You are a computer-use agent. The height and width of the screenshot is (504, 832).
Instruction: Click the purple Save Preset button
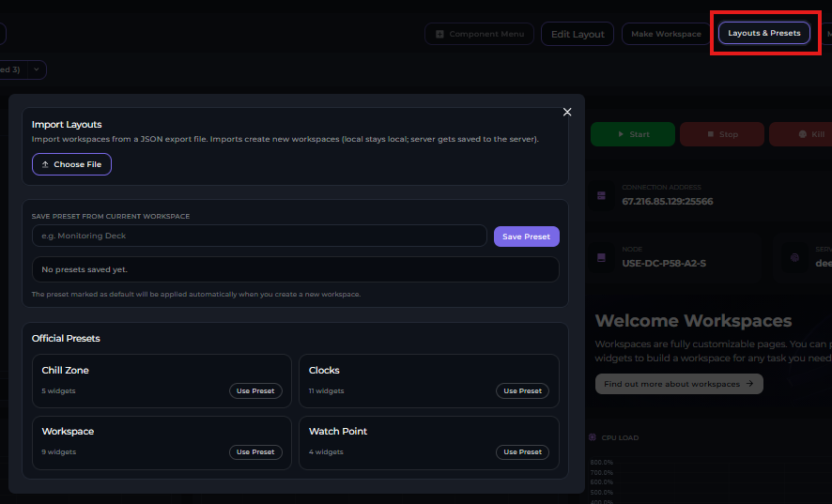coord(526,237)
